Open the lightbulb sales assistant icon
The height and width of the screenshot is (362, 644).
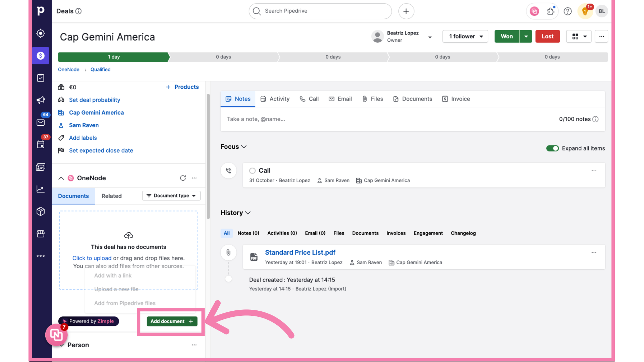point(585,11)
